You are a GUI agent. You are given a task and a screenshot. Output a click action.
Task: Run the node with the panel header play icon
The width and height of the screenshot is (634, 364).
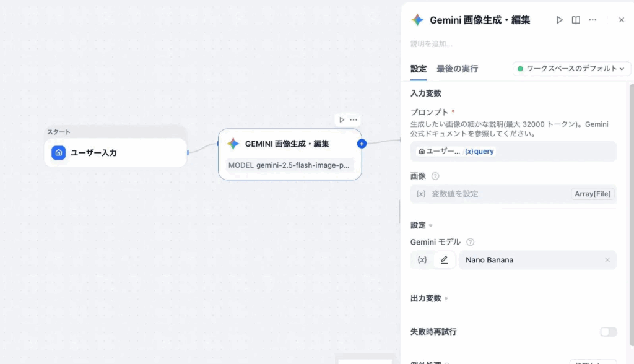[560, 20]
